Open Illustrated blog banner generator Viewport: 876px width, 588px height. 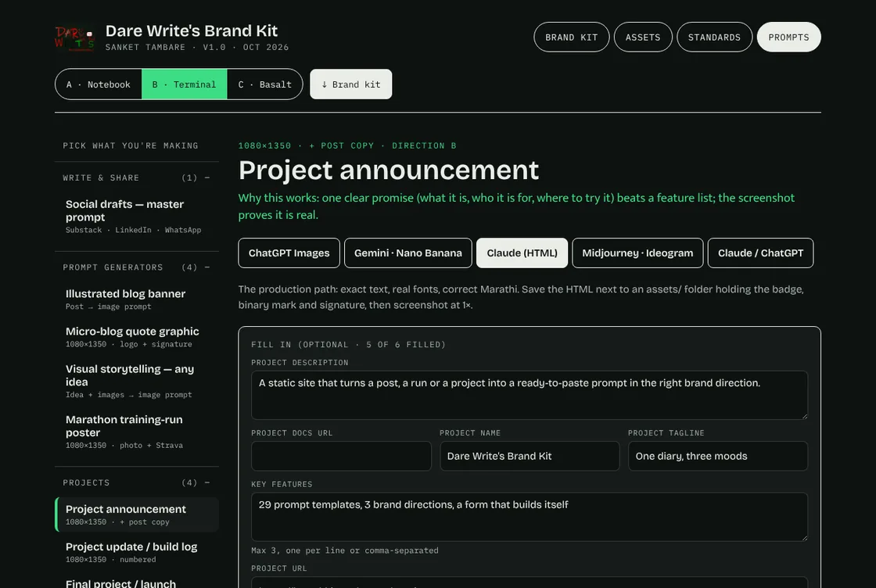tap(137, 299)
